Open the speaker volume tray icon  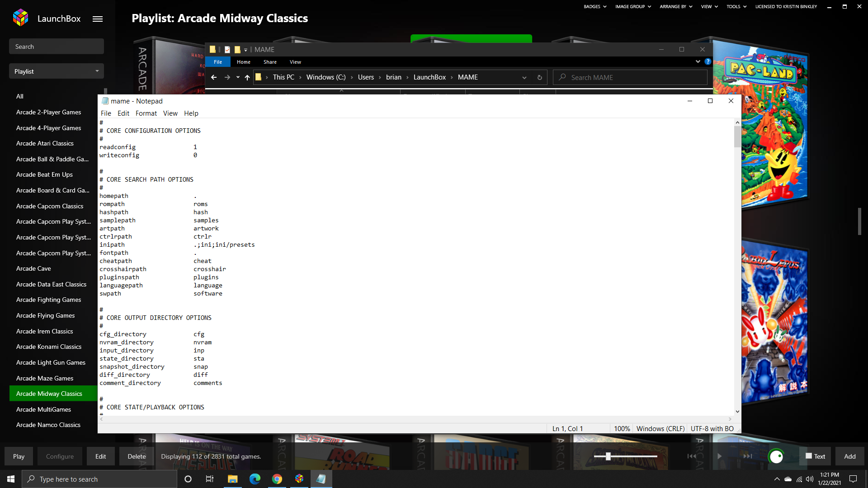click(x=810, y=479)
